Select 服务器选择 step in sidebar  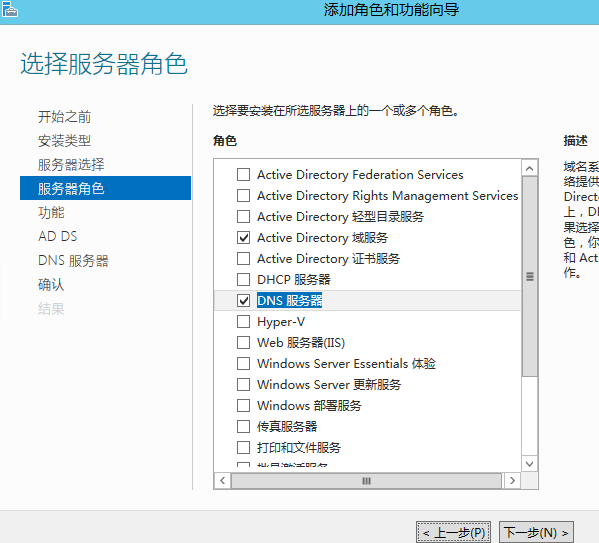(x=71, y=165)
